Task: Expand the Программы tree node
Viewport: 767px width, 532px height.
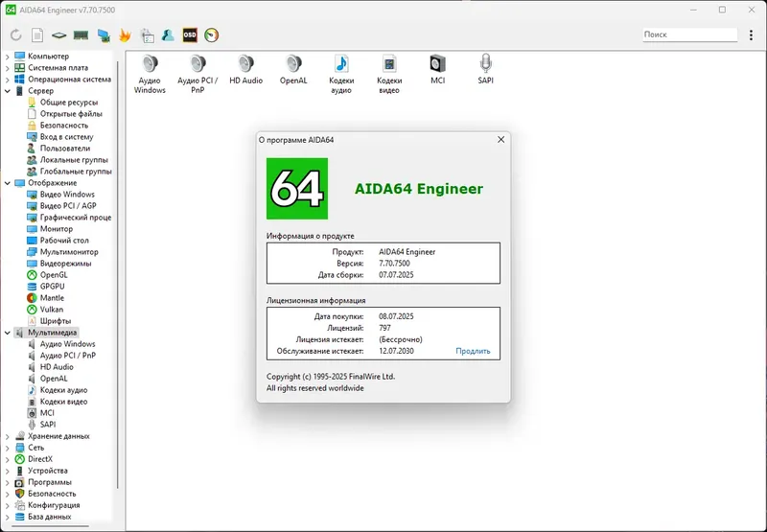Action: pos(7,482)
